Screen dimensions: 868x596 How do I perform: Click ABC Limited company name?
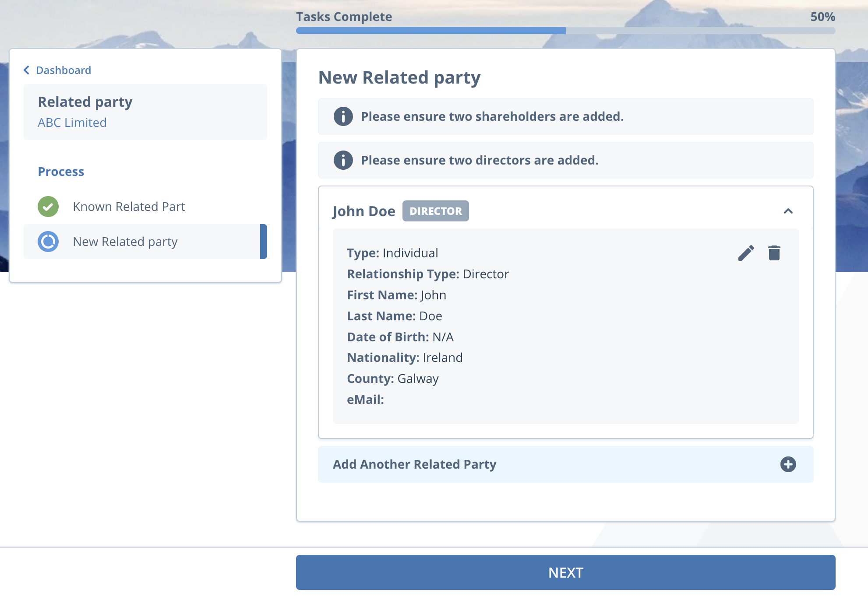point(72,123)
